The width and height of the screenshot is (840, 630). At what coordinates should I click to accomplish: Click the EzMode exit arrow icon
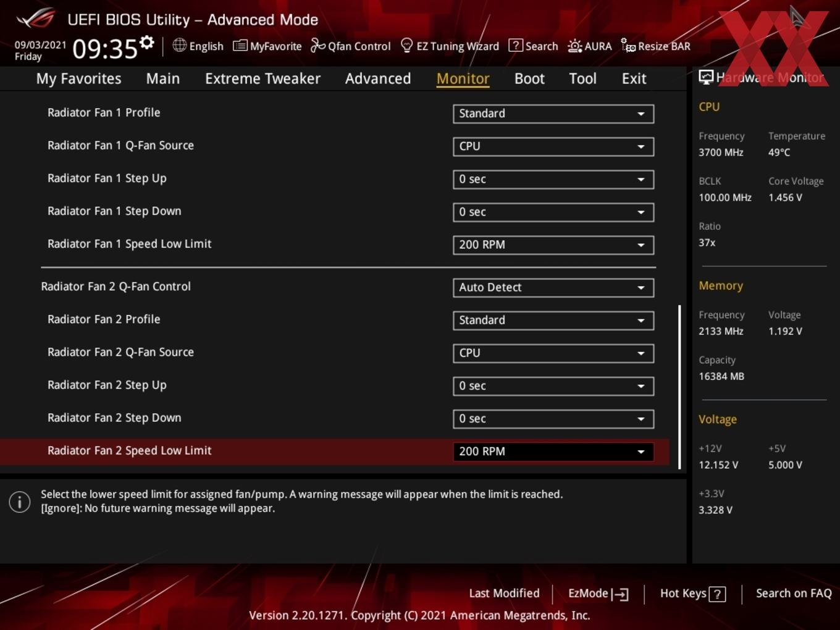[620, 594]
